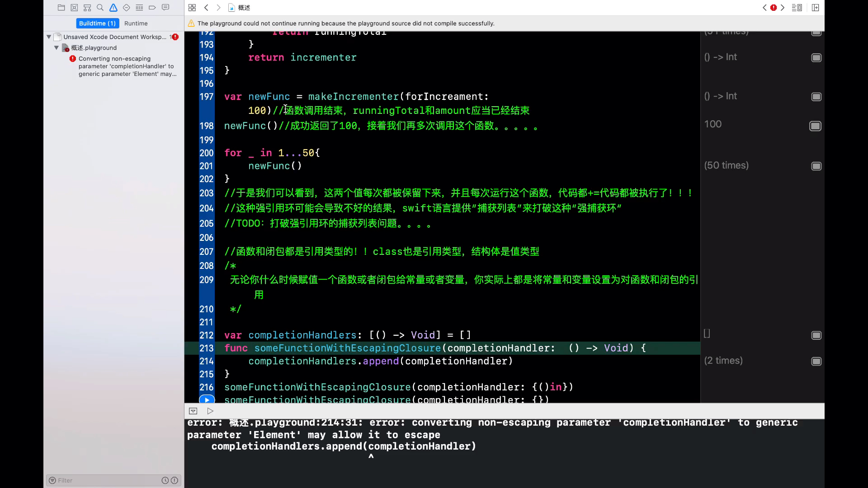Toggle inline result for line 198 value 100
This screenshot has width=868, height=488.
click(x=815, y=126)
